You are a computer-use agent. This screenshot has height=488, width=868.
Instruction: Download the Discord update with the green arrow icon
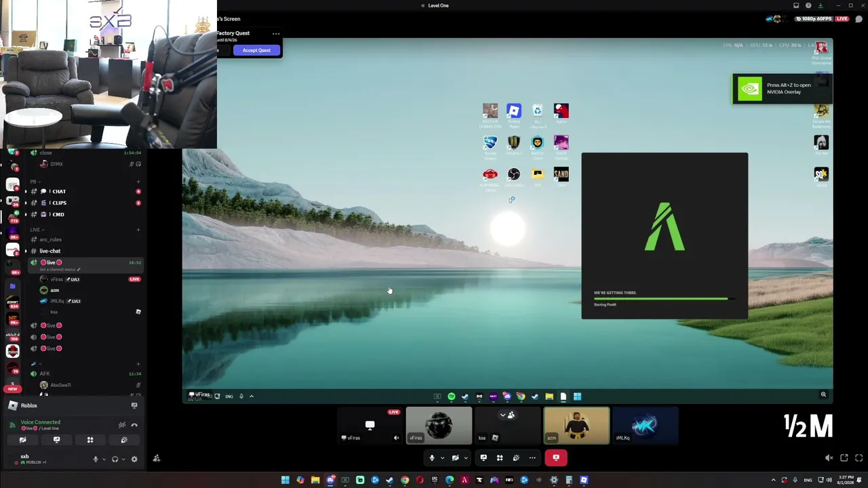click(x=820, y=5)
